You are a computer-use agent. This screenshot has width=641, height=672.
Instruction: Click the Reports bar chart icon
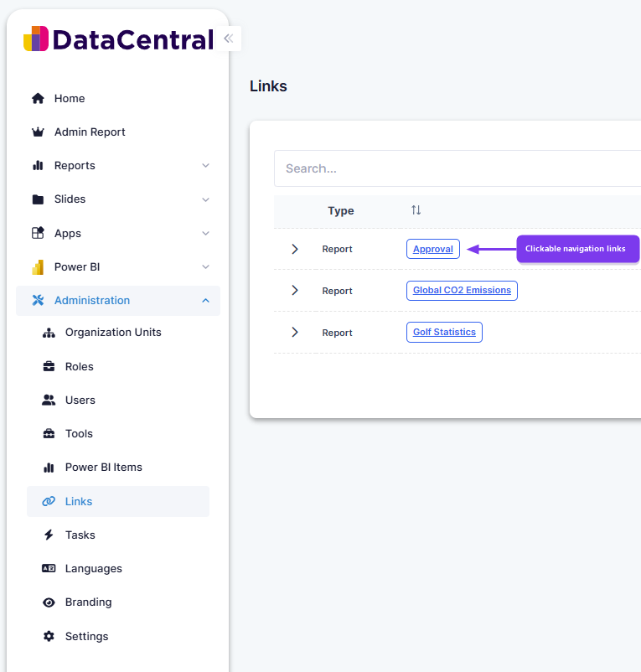(x=38, y=165)
